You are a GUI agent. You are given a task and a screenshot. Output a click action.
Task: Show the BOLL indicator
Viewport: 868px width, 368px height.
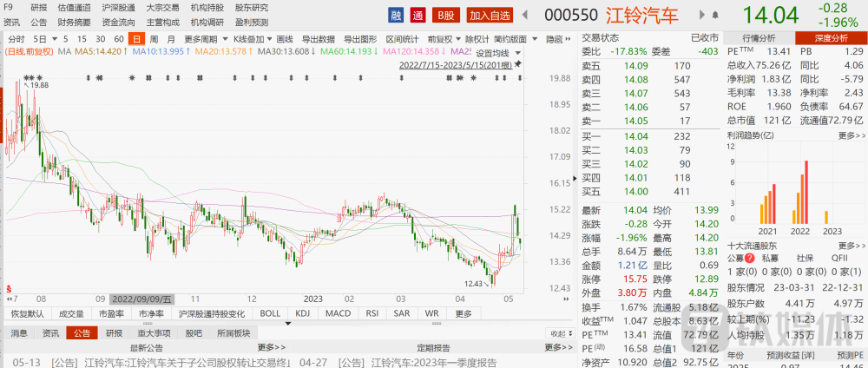click(x=270, y=313)
